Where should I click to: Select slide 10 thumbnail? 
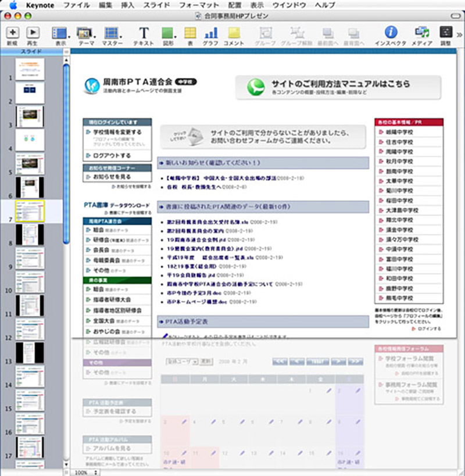click(30, 282)
